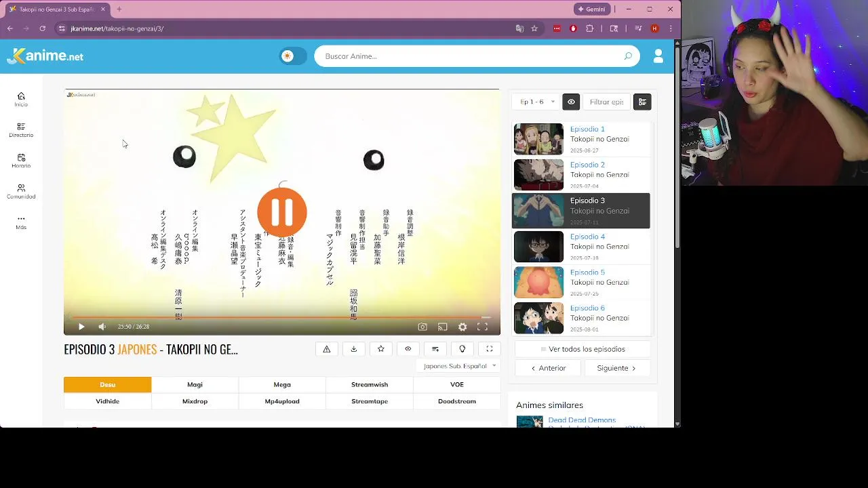The image size is (868, 488).
Task: Open the Episodio 2 link
Action: coord(587,165)
